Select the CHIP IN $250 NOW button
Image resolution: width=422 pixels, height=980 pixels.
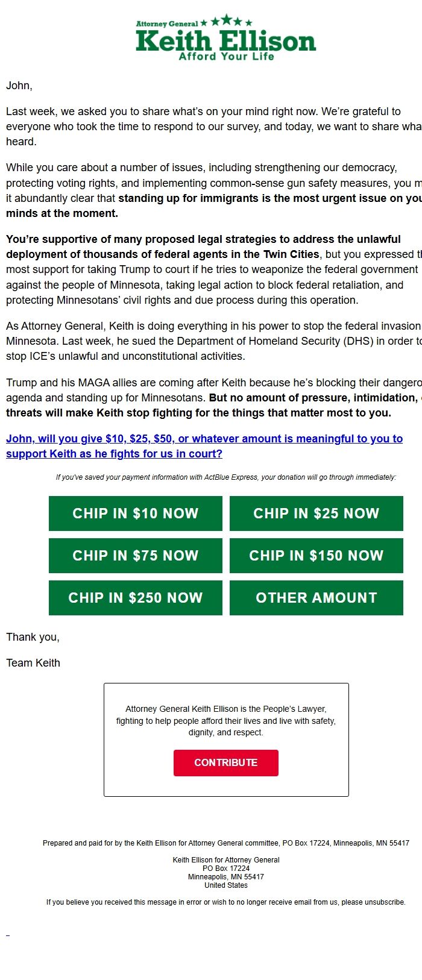click(x=135, y=597)
